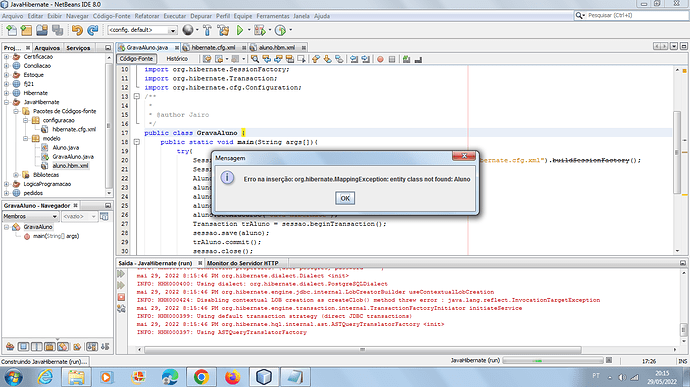Click the Clean and Build hammer icon
The height and width of the screenshot is (387, 690).
pyautogui.click(x=223, y=30)
